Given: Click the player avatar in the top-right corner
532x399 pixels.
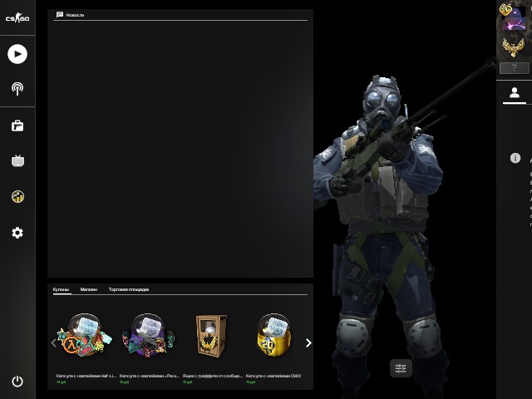Looking at the screenshot, I should (514, 18).
